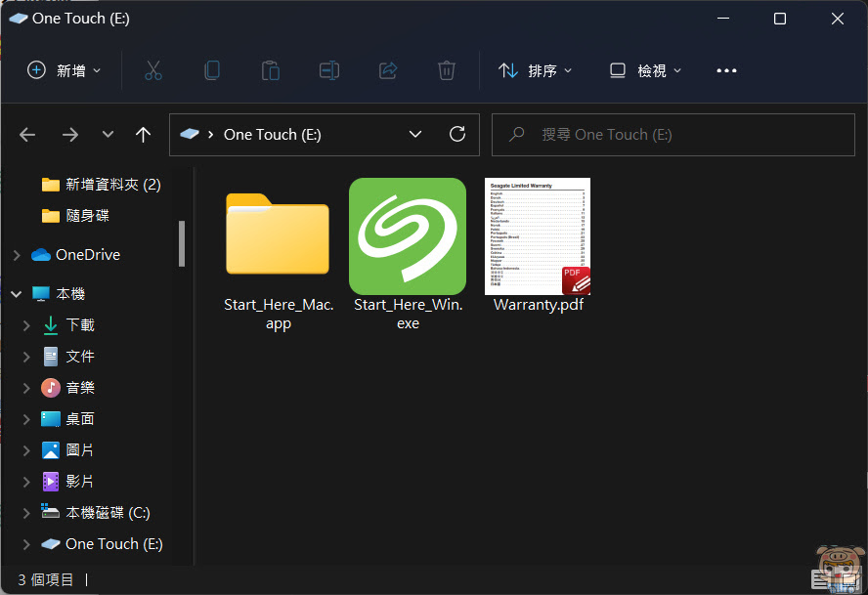Switch to details view in status bar
Viewport: 868px width, 595px height.
pyautogui.click(x=820, y=579)
